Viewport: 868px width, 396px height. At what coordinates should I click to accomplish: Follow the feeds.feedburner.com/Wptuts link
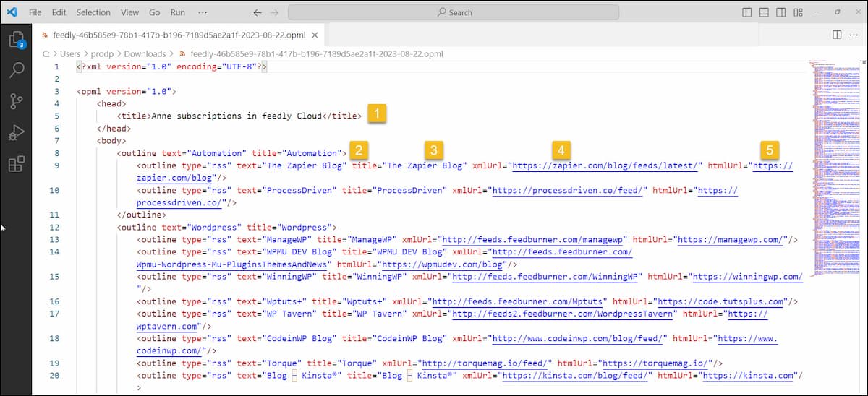point(516,301)
